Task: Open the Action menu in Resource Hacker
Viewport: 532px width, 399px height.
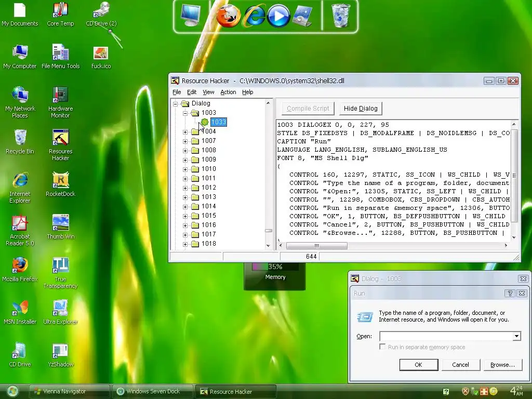Action: click(x=228, y=92)
